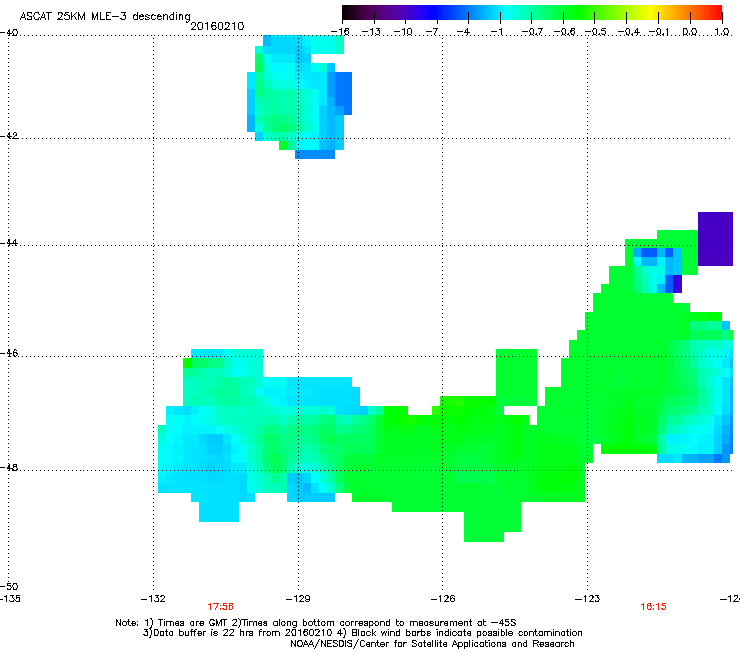This screenshot has width=740, height=650.
Task: Click the -0.1 color scale label
Action: click(659, 32)
